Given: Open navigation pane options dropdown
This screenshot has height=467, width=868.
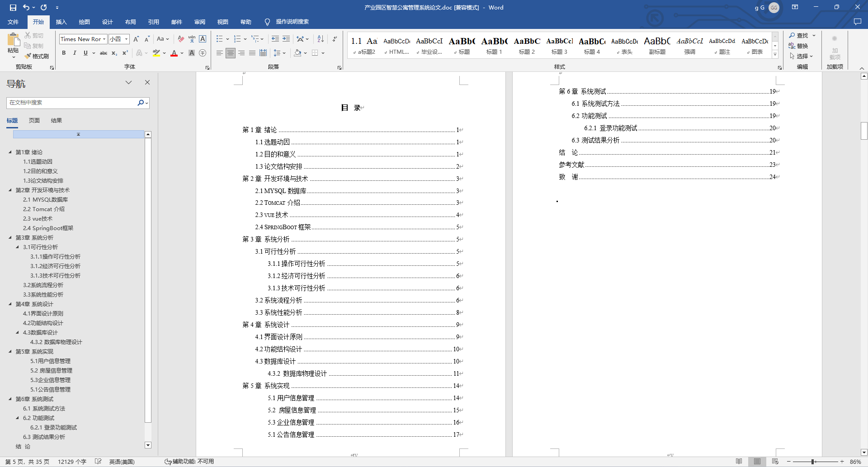Looking at the screenshot, I should 128,82.
